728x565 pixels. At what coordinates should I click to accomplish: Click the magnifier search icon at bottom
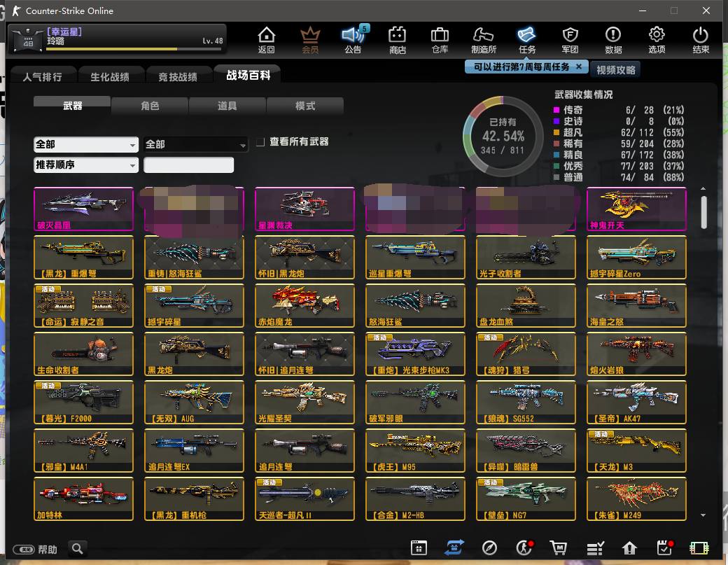pyautogui.click(x=78, y=549)
